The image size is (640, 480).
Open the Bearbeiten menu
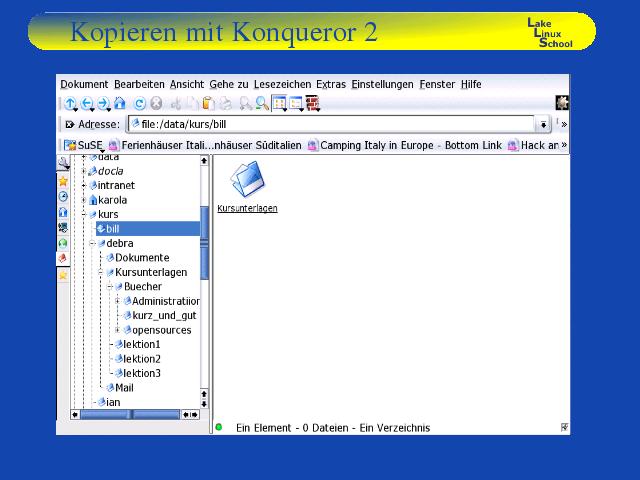pos(139,84)
